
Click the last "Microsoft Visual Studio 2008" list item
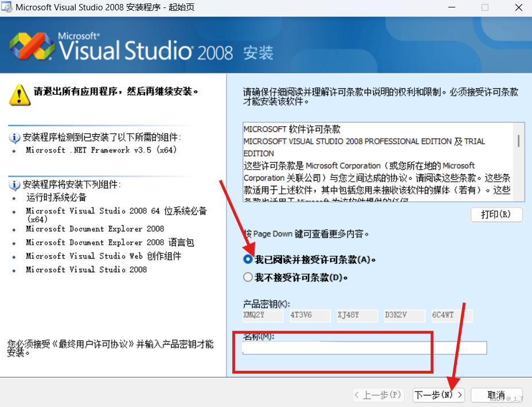click(x=87, y=269)
